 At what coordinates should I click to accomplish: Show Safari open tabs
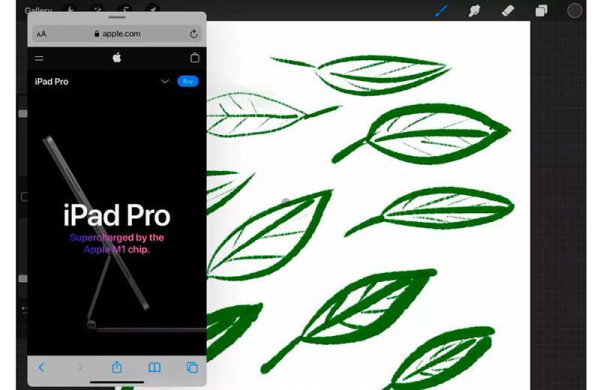coord(192,368)
